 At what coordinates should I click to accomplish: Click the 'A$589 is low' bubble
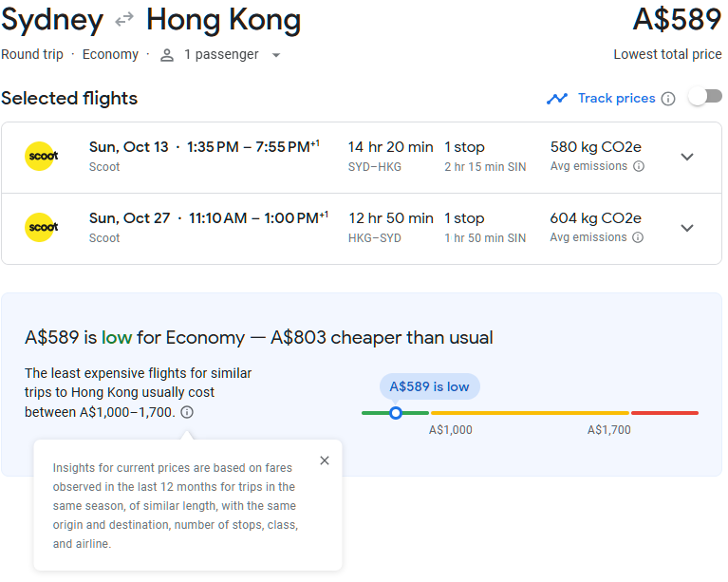click(x=429, y=386)
